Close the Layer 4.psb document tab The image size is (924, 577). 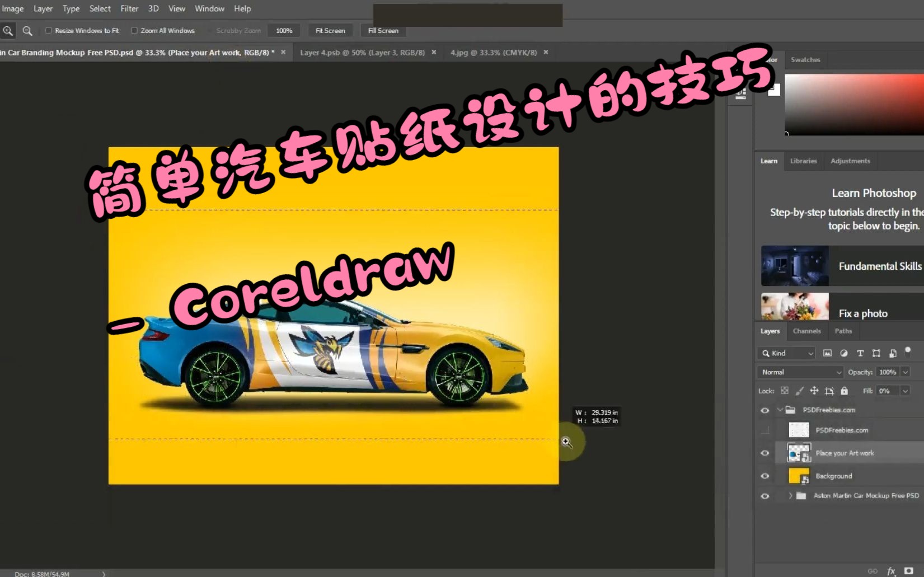coord(434,52)
